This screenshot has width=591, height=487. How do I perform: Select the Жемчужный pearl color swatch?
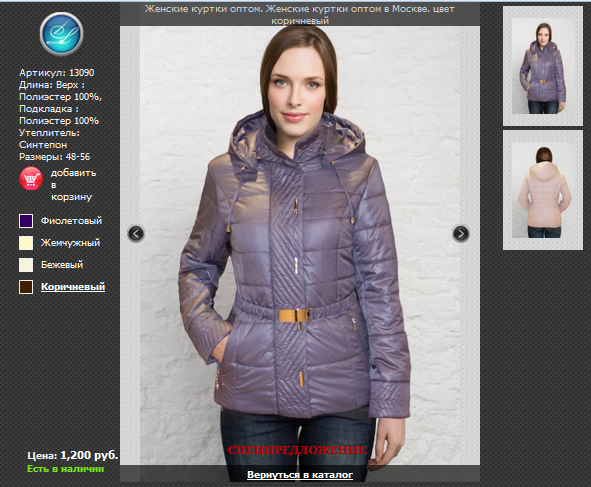pyautogui.click(x=26, y=243)
